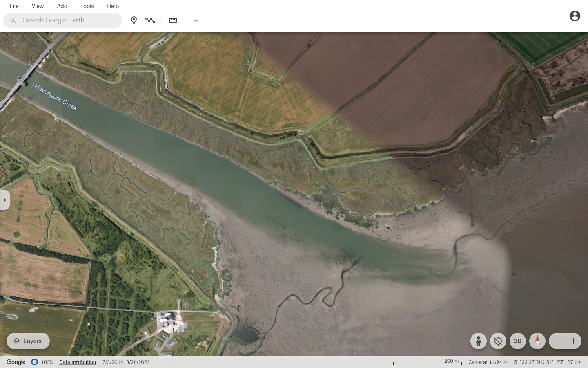The height and width of the screenshot is (368, 588).
Task: Open the File menu
Action: (14, 6)
